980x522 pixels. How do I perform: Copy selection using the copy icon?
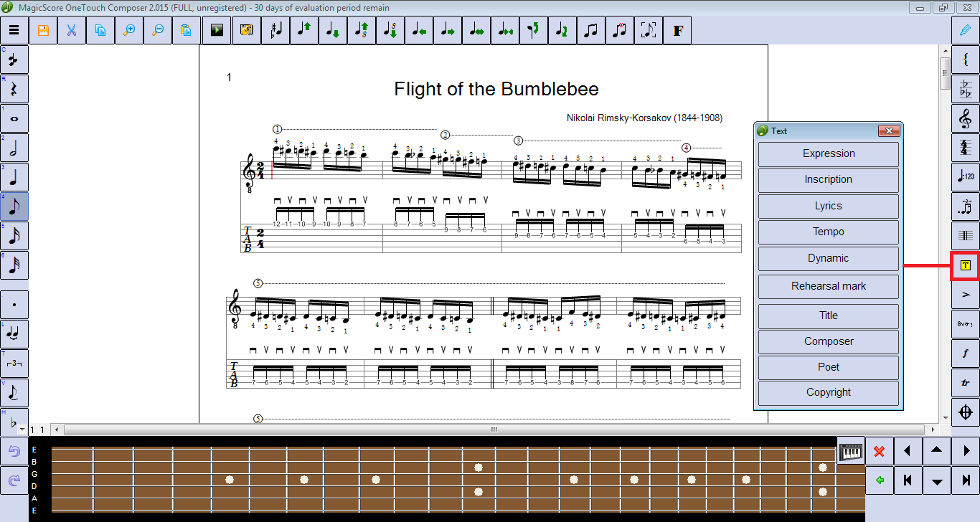pos(100,30)
